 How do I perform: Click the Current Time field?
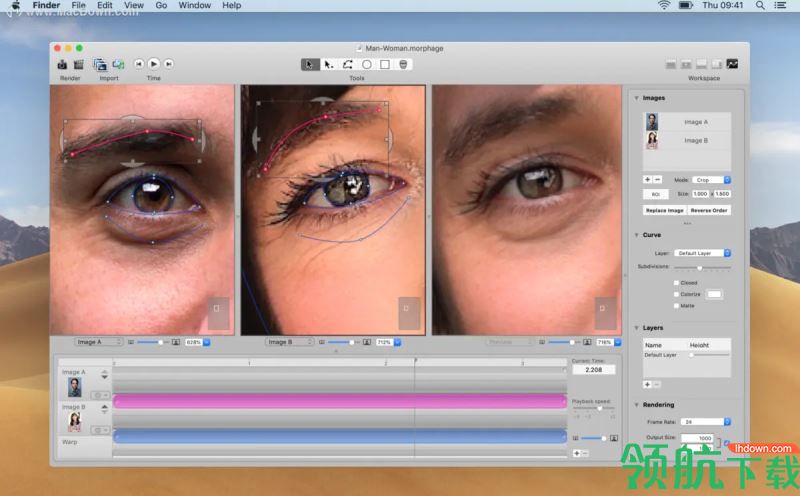point(593,369)
